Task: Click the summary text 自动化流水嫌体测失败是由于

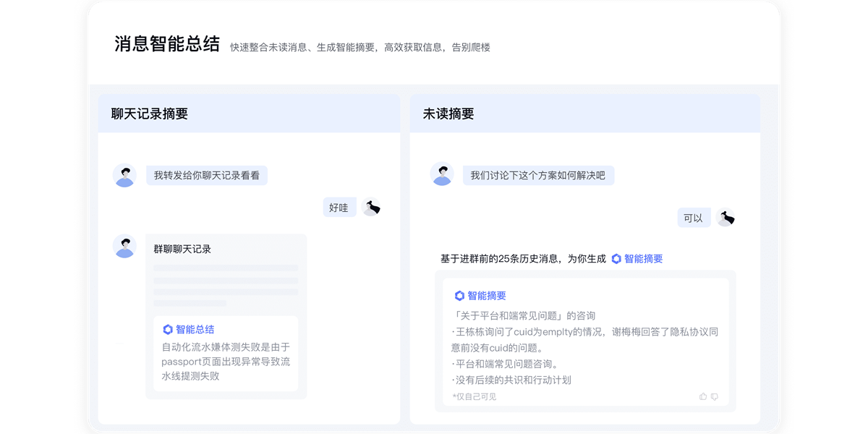Action: point(226,347)
